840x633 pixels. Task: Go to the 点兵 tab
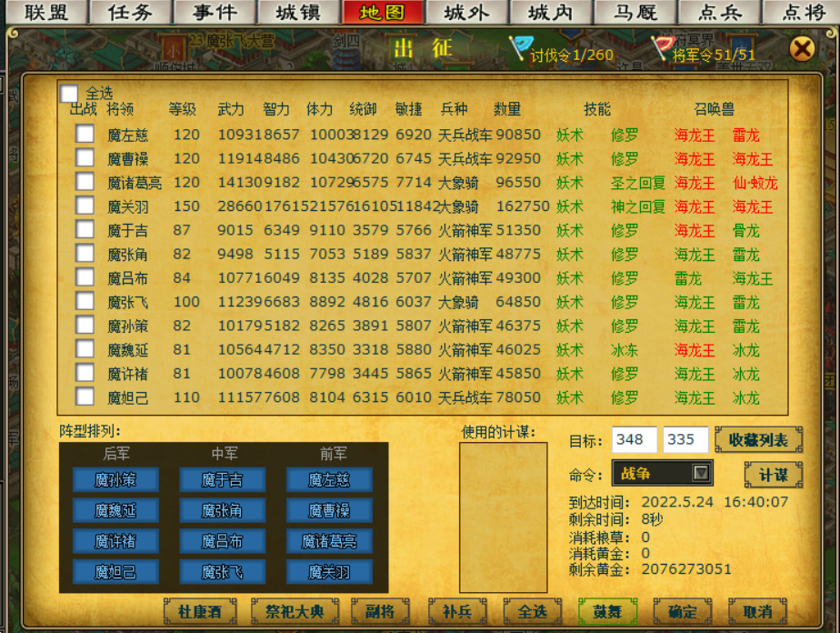tap(719, 12)
